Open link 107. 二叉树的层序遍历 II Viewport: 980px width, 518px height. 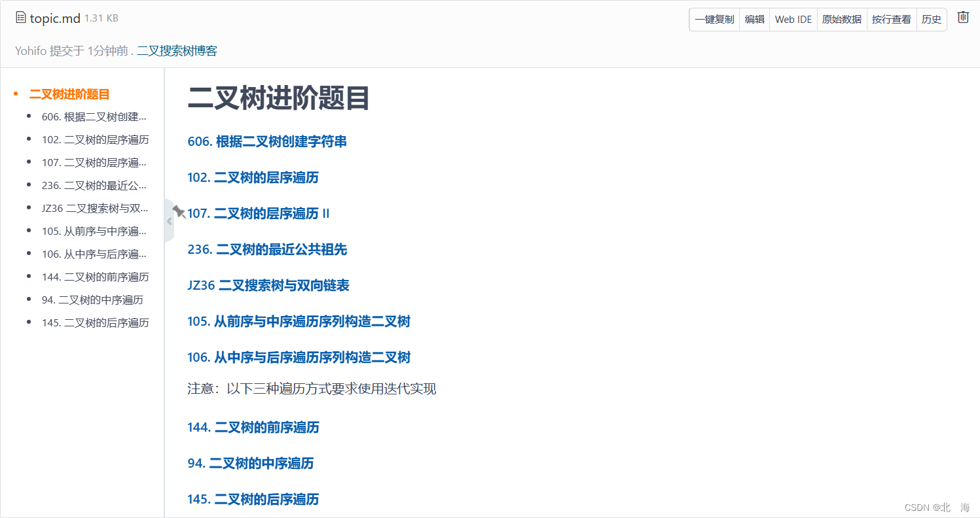[259, 213]
